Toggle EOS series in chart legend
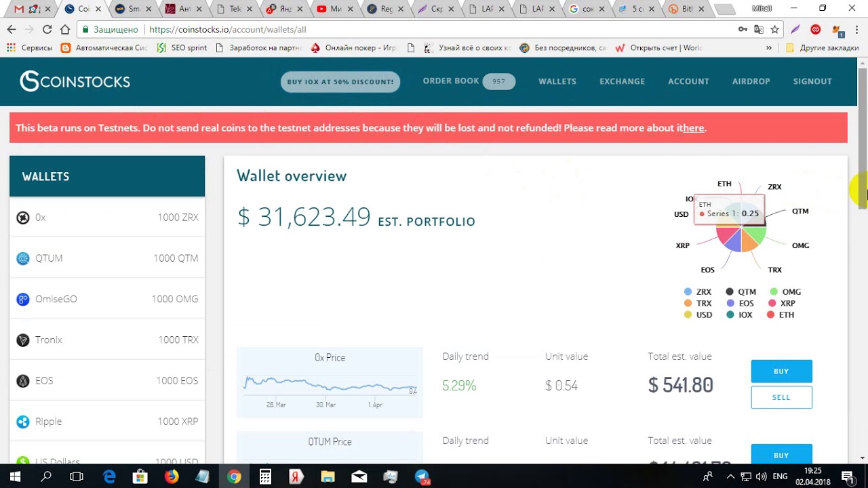This screenshot has height=488, width=868. click(740, 304)
